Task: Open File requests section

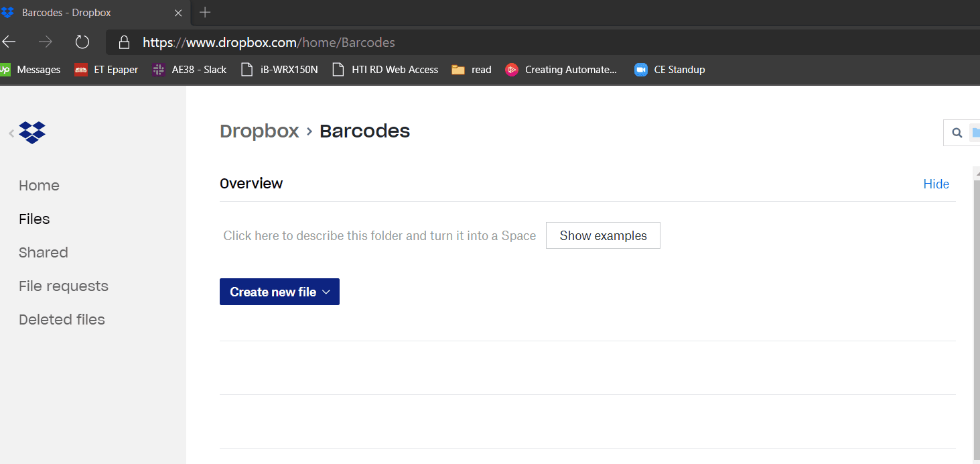Action: [x=64, y=286]
